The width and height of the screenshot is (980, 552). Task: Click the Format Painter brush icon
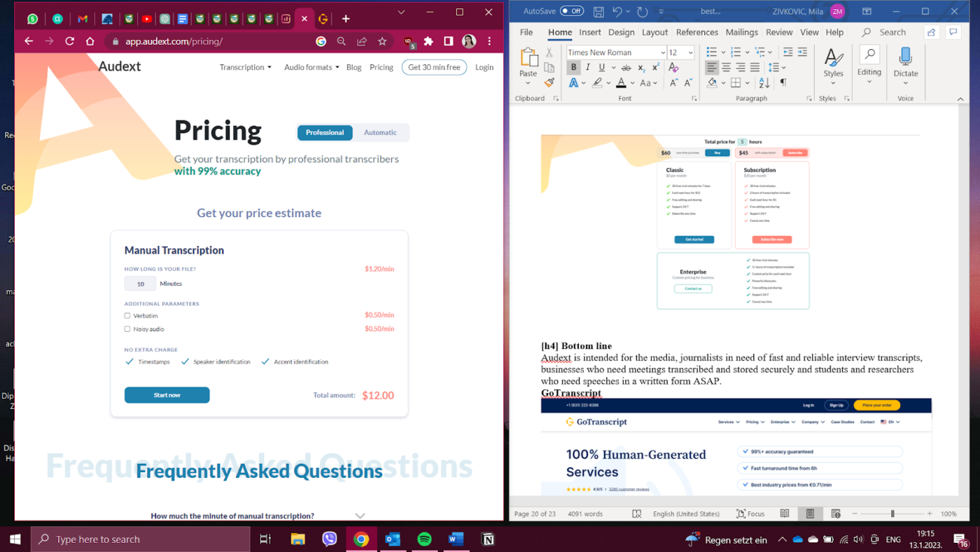coord(549,83)
